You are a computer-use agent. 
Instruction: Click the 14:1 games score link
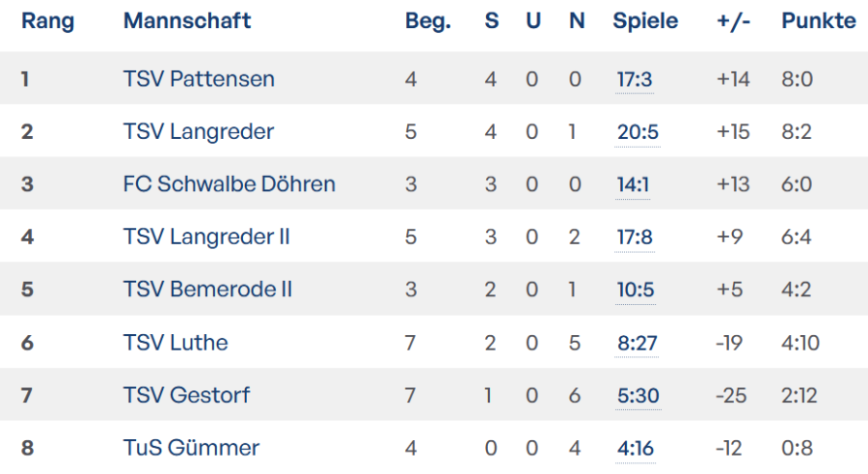pos(634,183)
